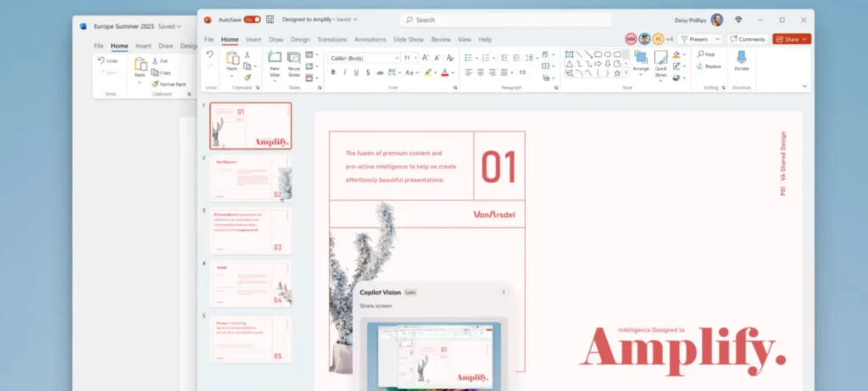This screenshot has height=391, width=868.
Task: Click yellow text highlight color pen
Action: (428, 73)
